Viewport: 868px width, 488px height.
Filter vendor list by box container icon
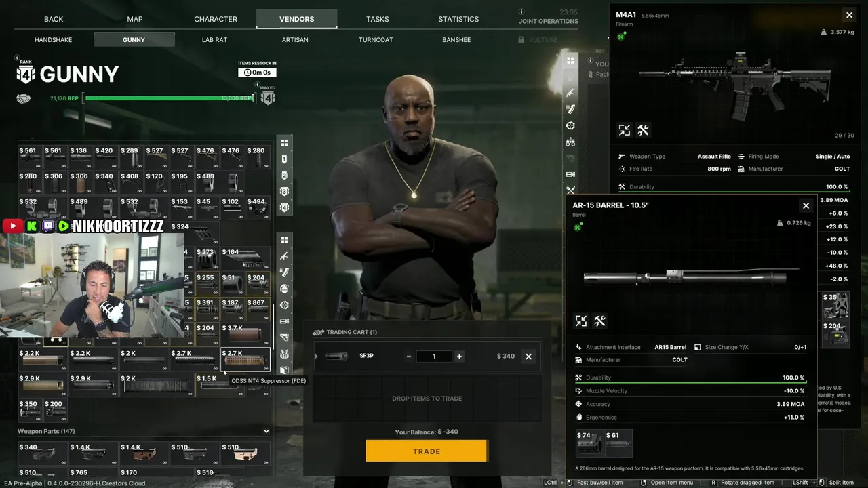pyautogui.click(x=285, y=370)
